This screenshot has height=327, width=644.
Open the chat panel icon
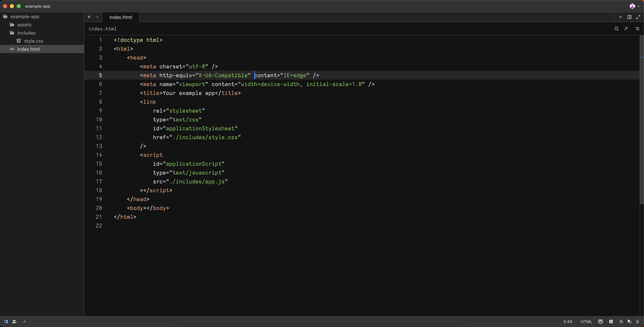click(x=629, y=322)
